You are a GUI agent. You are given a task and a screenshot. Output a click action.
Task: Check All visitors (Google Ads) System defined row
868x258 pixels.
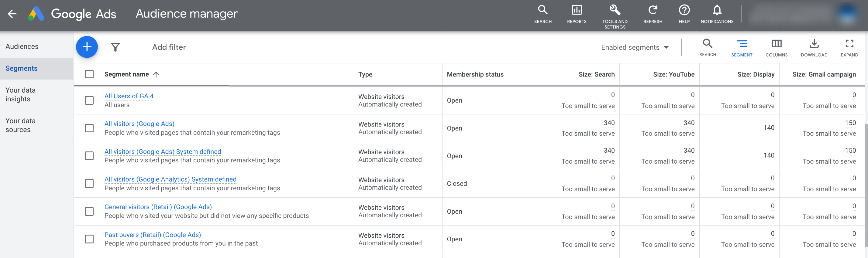(89, 156)
